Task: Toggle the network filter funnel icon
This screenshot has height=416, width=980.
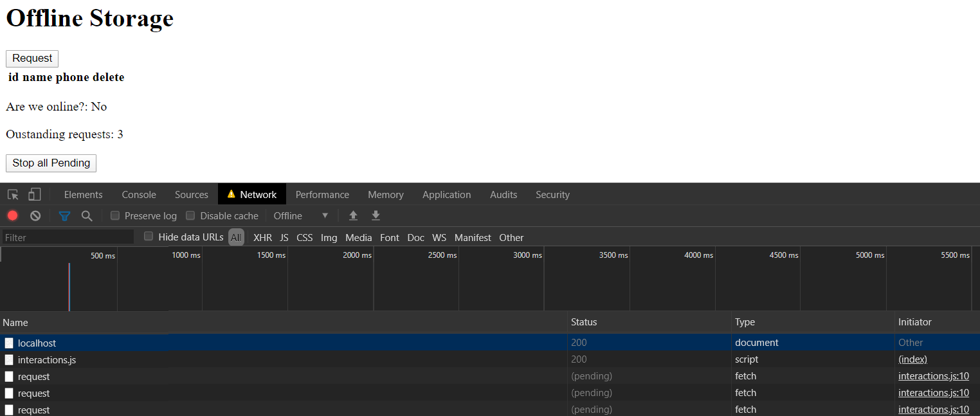Action: (x=64, y=216)
